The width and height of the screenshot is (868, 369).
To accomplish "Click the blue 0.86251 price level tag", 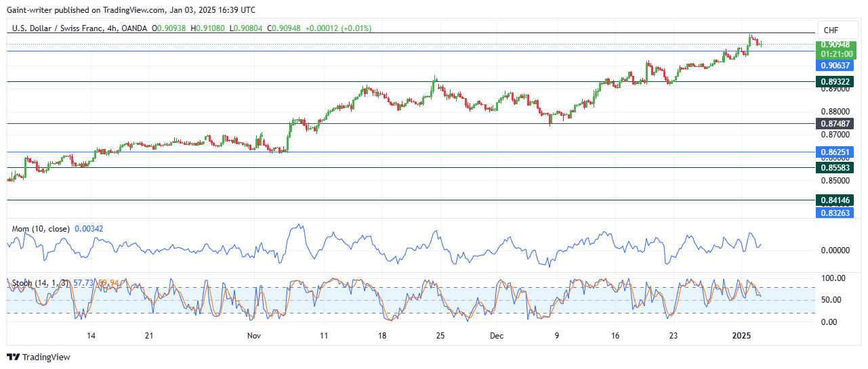I will click(835, 152).
